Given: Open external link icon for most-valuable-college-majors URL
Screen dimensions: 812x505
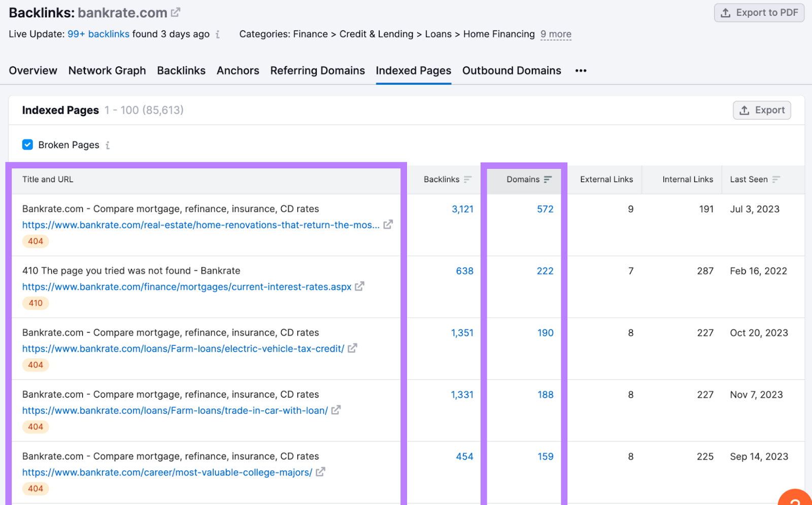Looking at the screenshot, I should pos(320,472).
